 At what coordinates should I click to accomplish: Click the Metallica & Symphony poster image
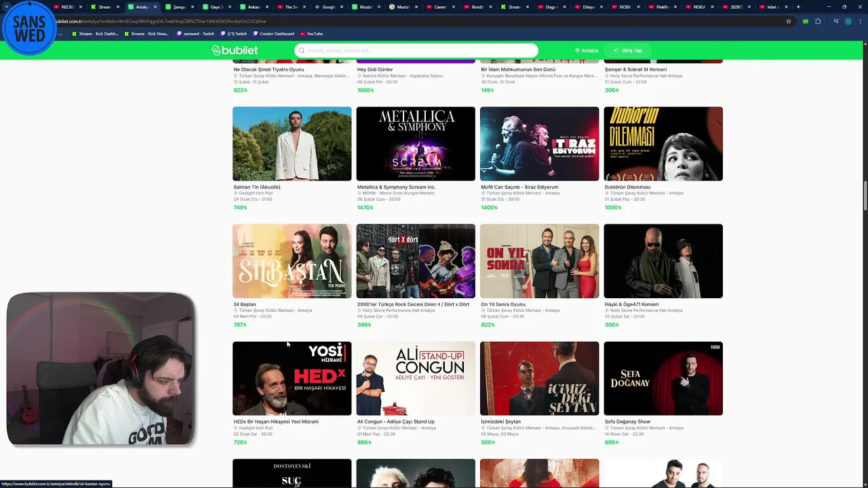pyautogui.click(x=416, y=144)
